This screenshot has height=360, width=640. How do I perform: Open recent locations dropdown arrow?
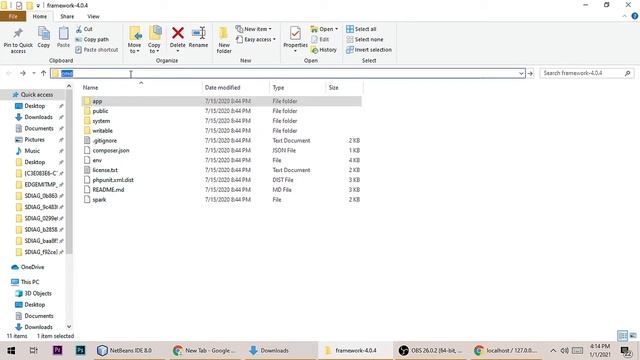pyautogui.click(x=34, y=73)
